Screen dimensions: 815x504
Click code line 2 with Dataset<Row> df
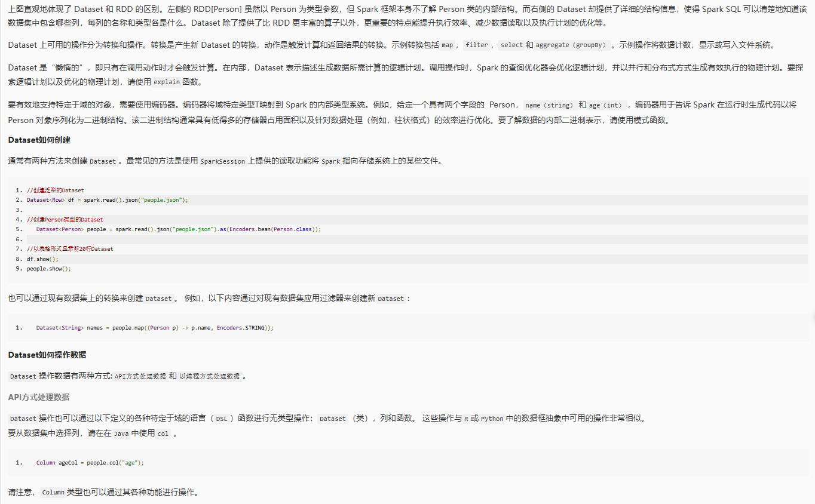click(107, 200)
